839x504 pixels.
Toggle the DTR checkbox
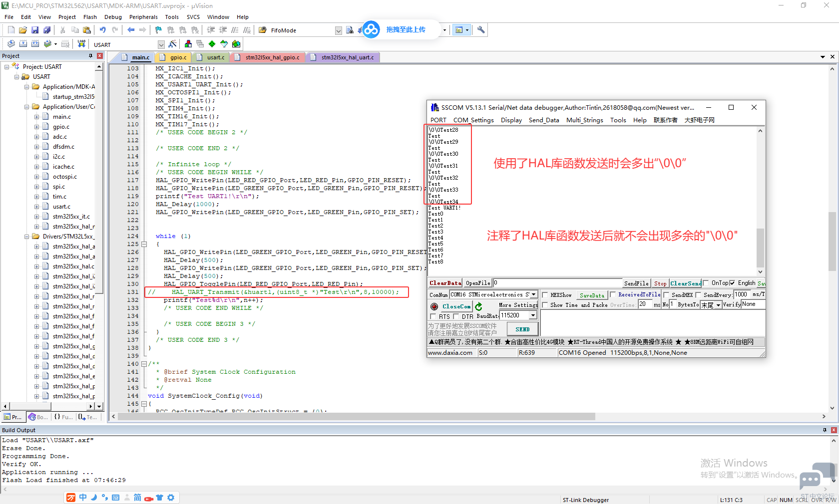tap(455, 316)
